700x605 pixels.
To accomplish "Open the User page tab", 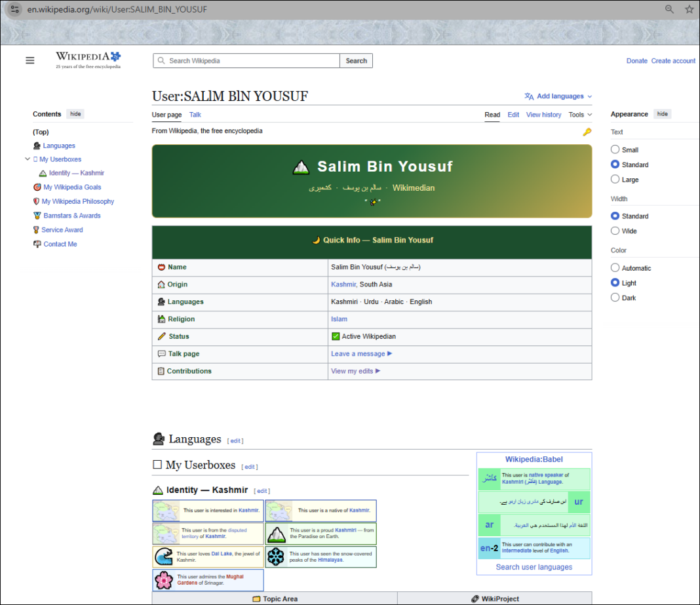I will tap(166, 115).
